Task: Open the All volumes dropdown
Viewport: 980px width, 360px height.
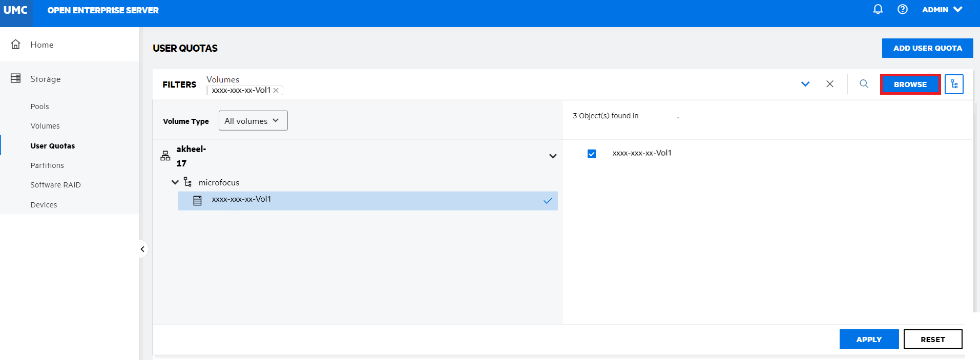Action: click(253, 121)
